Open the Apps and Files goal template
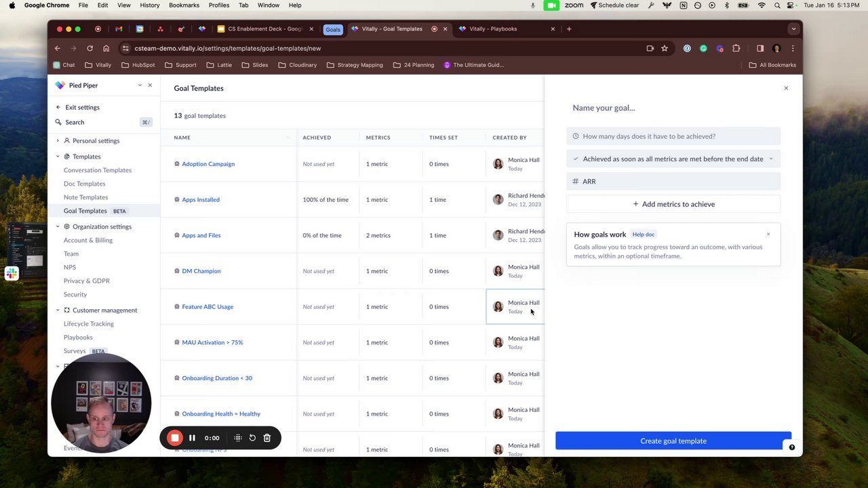The width and height of the screenshot is (868, 488). click(201, 235)
